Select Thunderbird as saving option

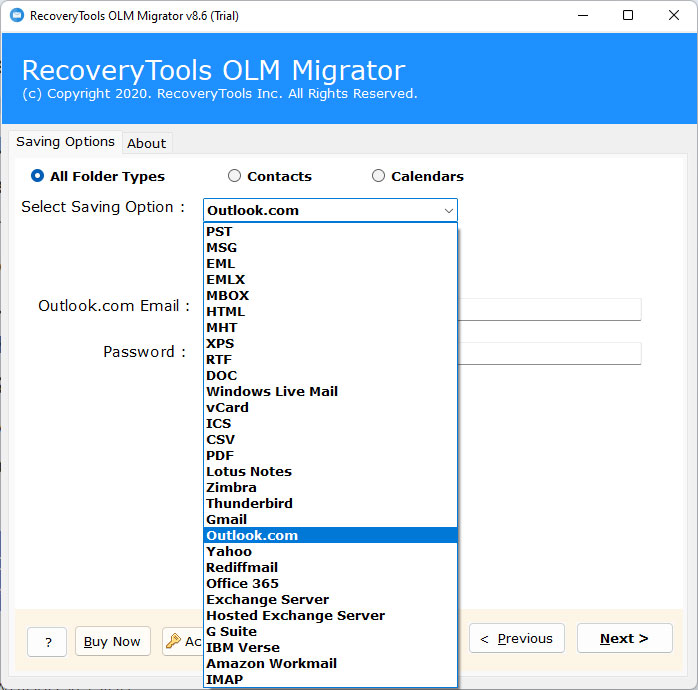click(250, 503)
